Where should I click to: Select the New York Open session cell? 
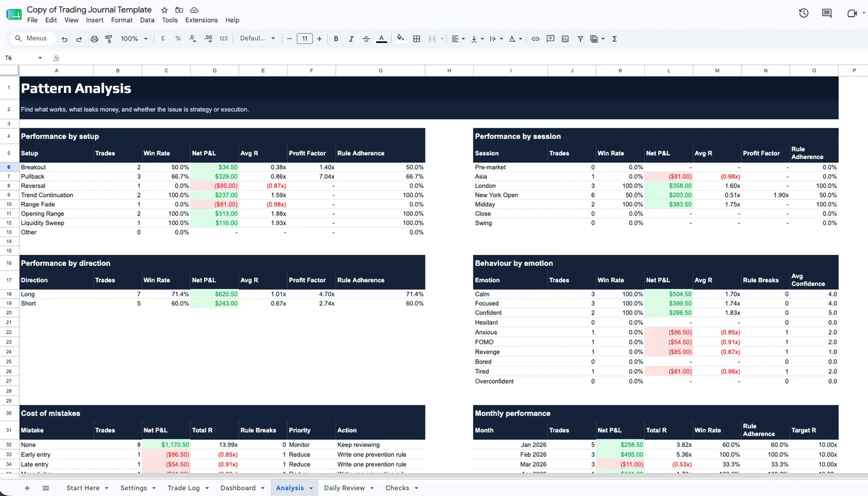click(510, 195)
